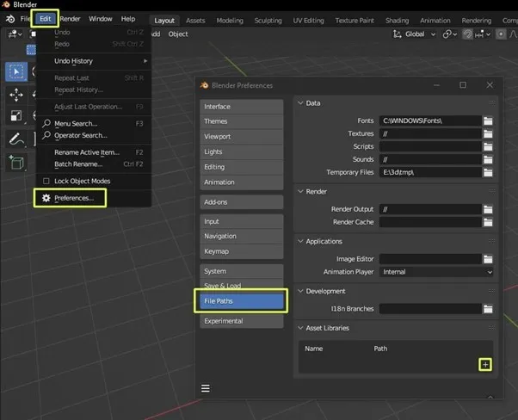Click the proportional falloff curve icon
This screenshot has height=420, width=518.
tap(513, 34)
